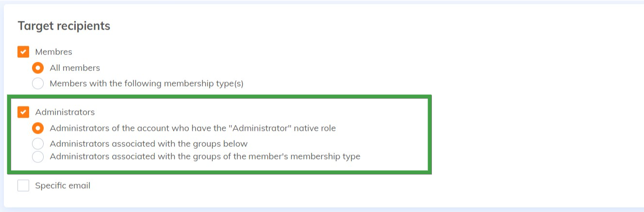The image size is (644, 212).
Task: Click the member's membership type option text
Action: pos(205,157)
